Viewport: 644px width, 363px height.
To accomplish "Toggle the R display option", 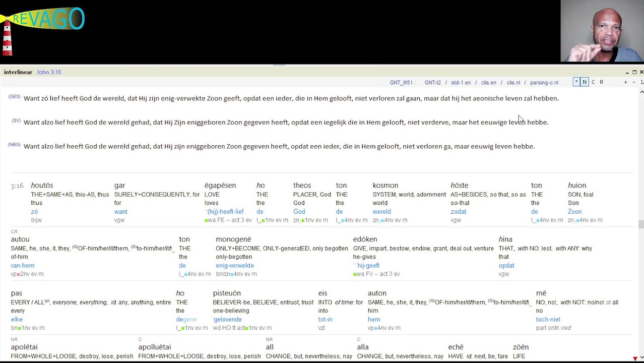I will 601,82.
